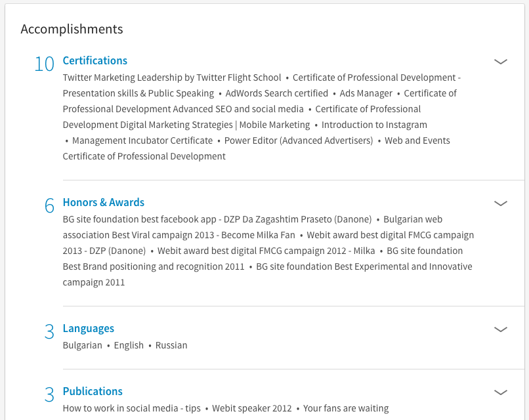This screenshot has width=529, height=420.
Task: Click the Bulgarian language entry
Action: point(83,345)
